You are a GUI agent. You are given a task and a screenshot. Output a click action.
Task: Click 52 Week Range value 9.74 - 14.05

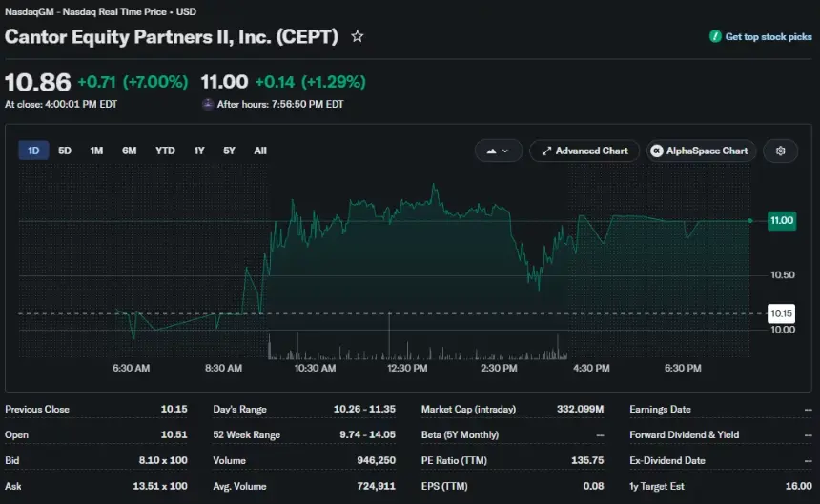pyautogui.click(x=368, y=434)
